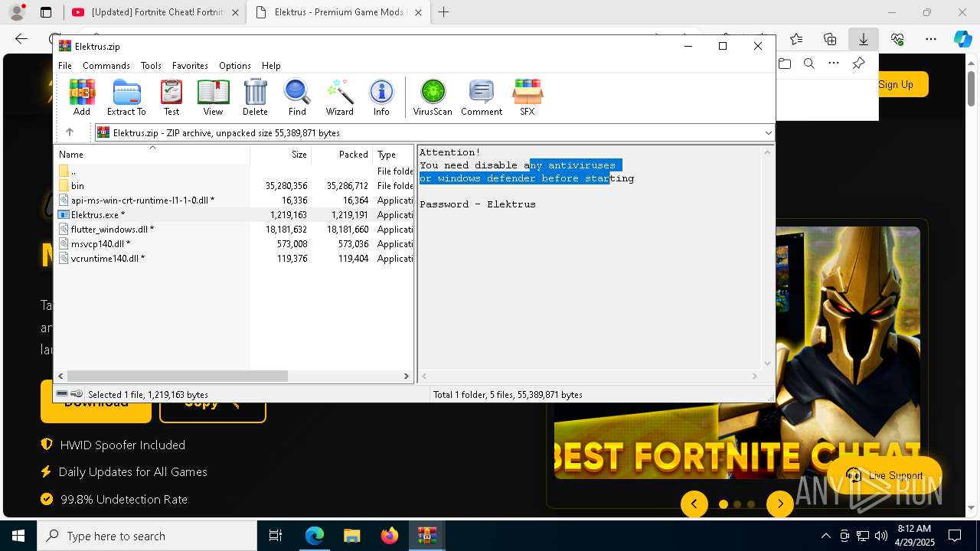Open the Live Support chat
Screen dimensions: 980x551
click(884, 475)
